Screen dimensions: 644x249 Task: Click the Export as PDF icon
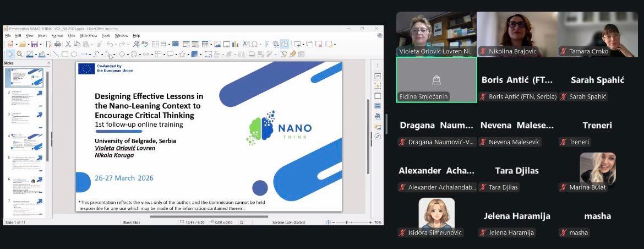coord(49,45)
